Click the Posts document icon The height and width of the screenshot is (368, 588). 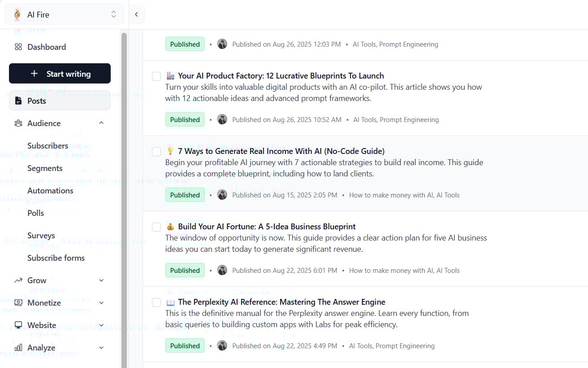pos(18,101)
